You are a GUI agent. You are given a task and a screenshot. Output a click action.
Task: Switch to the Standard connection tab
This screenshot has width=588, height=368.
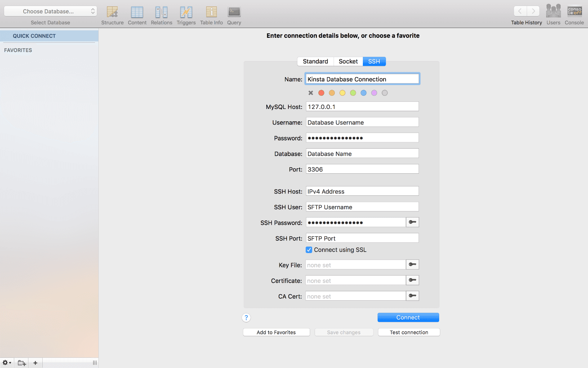pyautogui.click(x=315, y=61)
